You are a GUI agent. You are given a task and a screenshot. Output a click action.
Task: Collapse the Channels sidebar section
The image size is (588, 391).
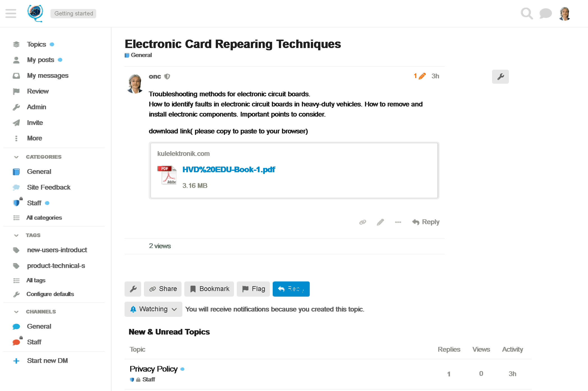[x=16, y=312]
